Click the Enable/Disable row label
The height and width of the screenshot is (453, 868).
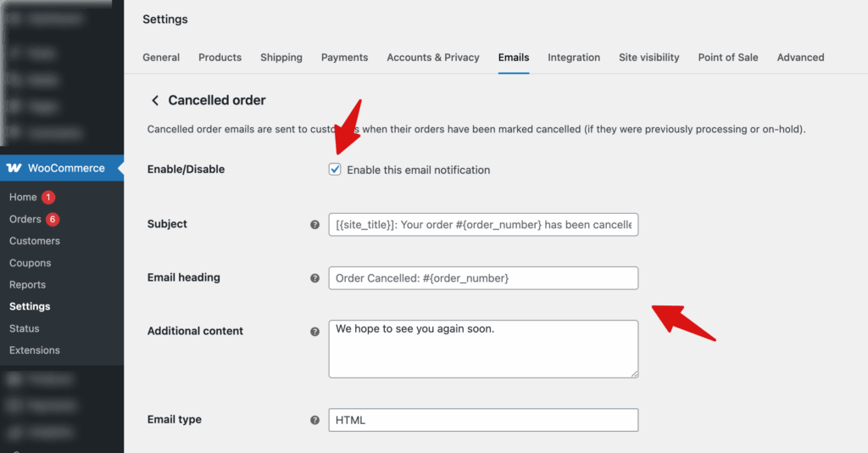click(x=186, y=170)
